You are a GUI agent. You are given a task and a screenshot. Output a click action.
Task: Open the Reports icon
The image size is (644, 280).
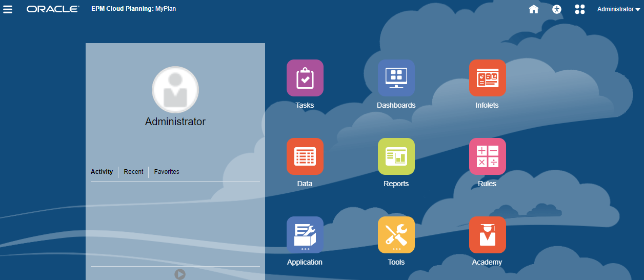point(396,156)
